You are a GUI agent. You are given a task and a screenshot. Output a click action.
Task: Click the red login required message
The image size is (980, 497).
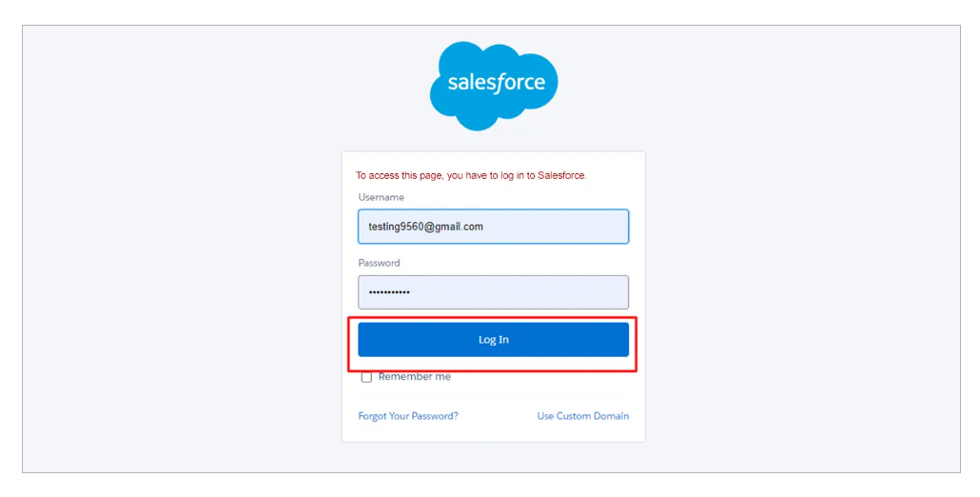(471, 175)
